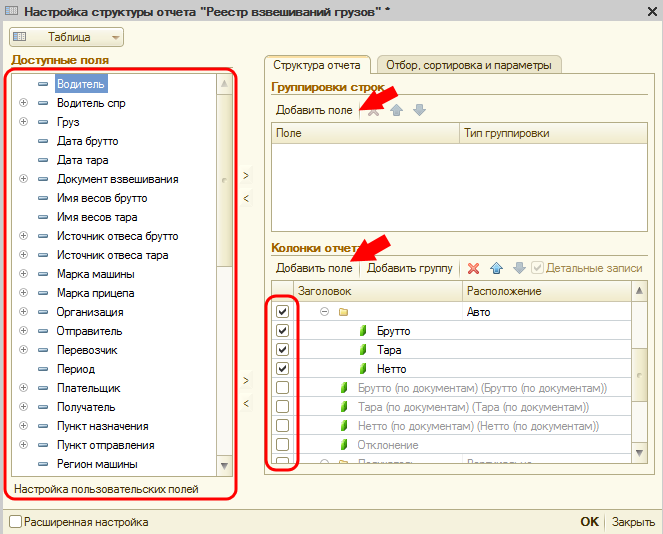
Task: Switch to Отбор, сортировка и параметры tab
Action: pos(467,65)
